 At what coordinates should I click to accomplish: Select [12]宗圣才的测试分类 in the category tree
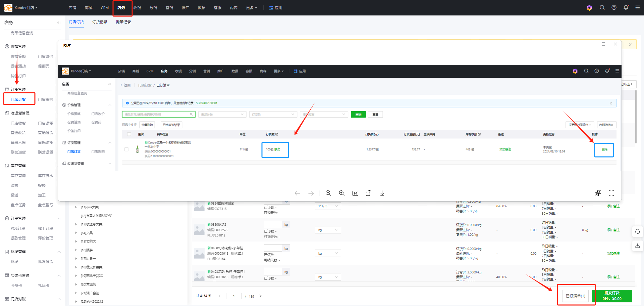[97, 216]
